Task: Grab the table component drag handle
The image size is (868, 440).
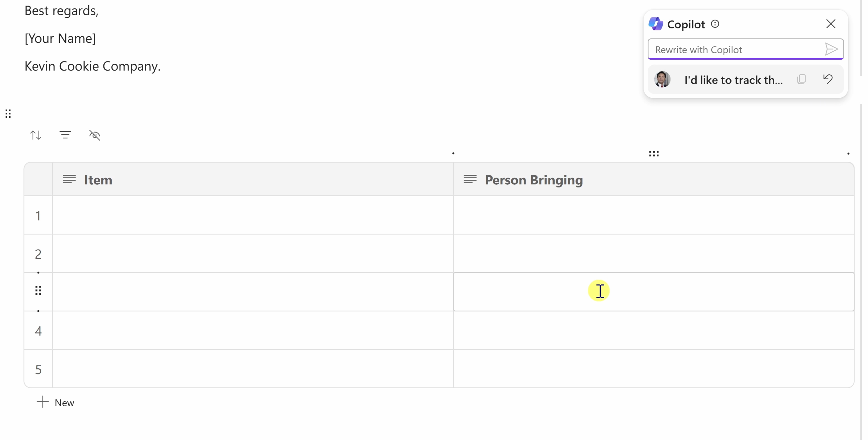Action: coord(8,114)
